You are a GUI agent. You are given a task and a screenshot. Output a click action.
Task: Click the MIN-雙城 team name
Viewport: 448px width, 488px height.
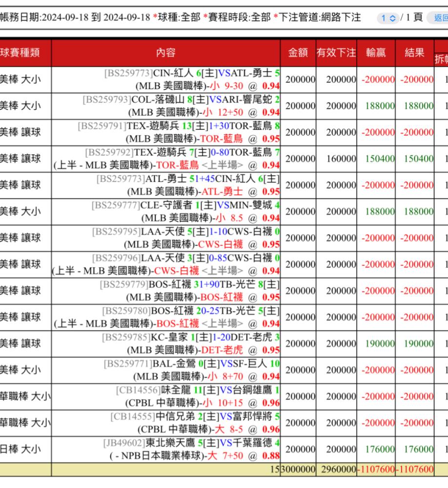(x=251, y=205)
